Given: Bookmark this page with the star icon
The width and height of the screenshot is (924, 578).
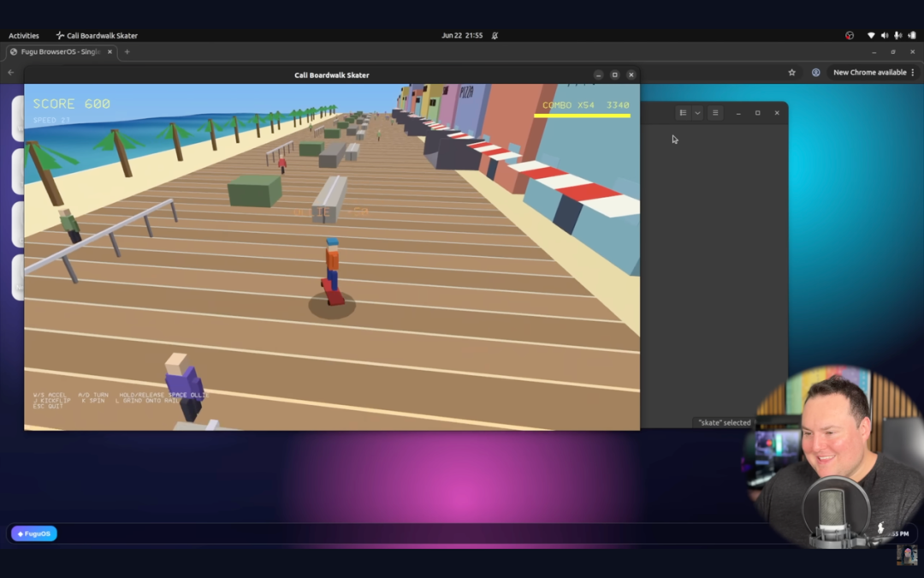Looking at the screenshot, I should (792, 73).
